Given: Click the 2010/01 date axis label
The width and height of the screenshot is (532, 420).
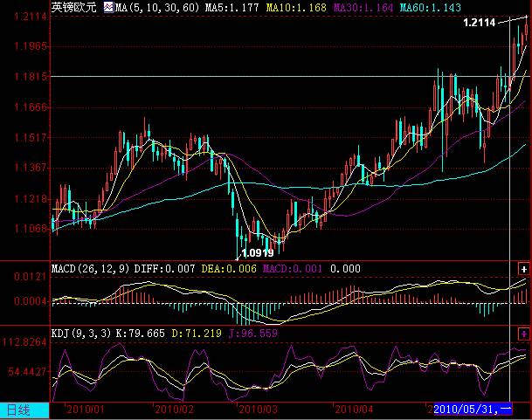Looking at the screenshot, I should (86, 410).
